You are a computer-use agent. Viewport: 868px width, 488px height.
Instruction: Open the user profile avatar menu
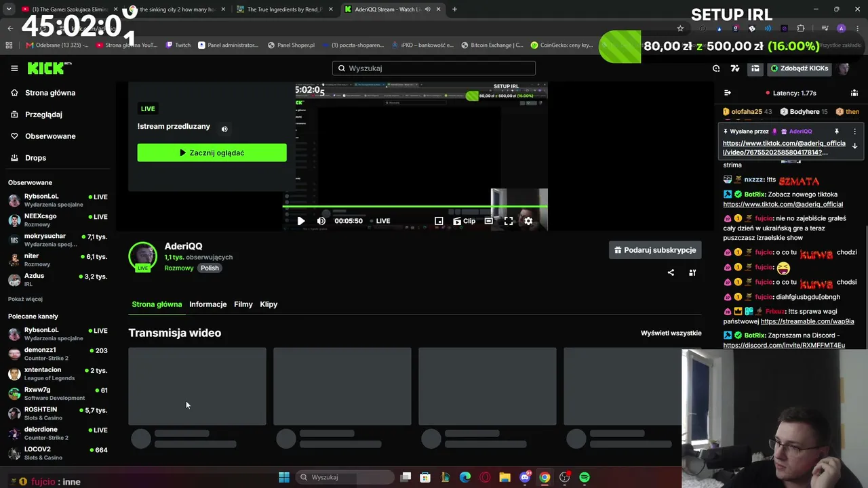(844, 68)
